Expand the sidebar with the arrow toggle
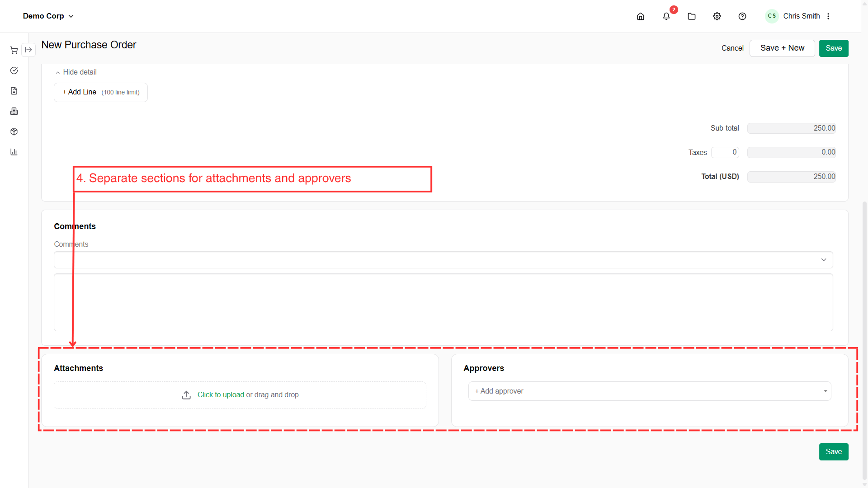The image size is (868, 488). coord(28,50)
